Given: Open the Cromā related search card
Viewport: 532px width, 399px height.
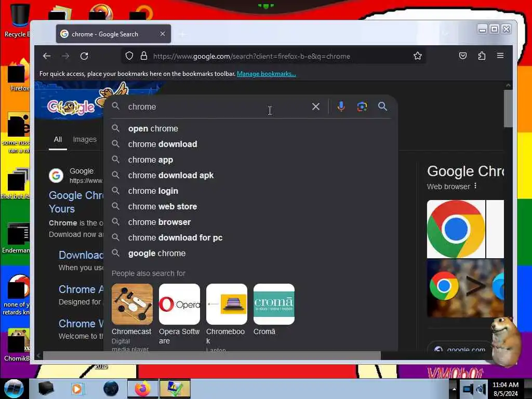Looking at the screenshot, I should [274, 310].
